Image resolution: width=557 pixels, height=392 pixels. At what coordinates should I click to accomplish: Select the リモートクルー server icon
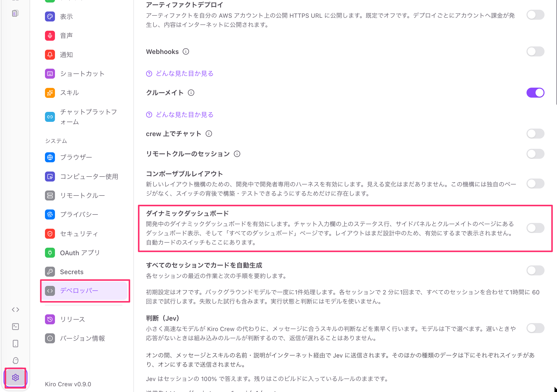(50, 196)
